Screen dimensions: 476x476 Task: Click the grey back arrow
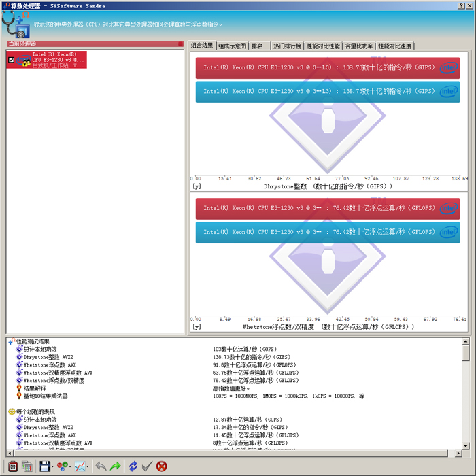pyautogui.click(x=101, y=466)
